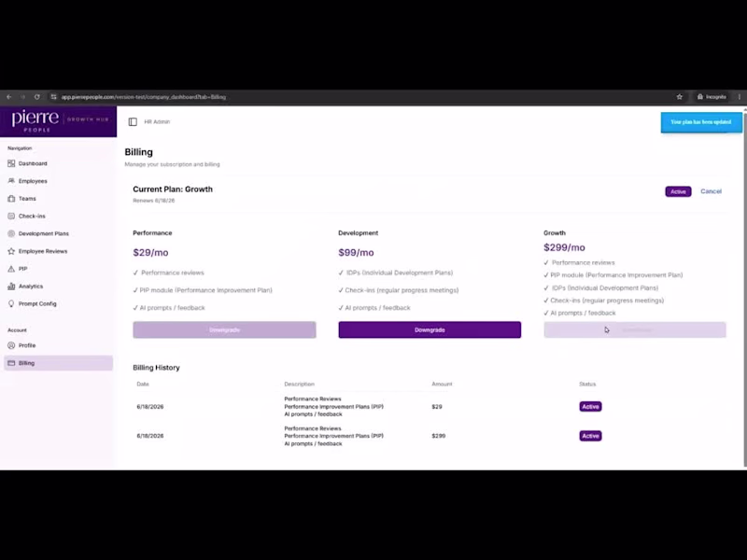Click the Development Plans target icon
This screenshot has width=747, height=560.
coord(11,234)
